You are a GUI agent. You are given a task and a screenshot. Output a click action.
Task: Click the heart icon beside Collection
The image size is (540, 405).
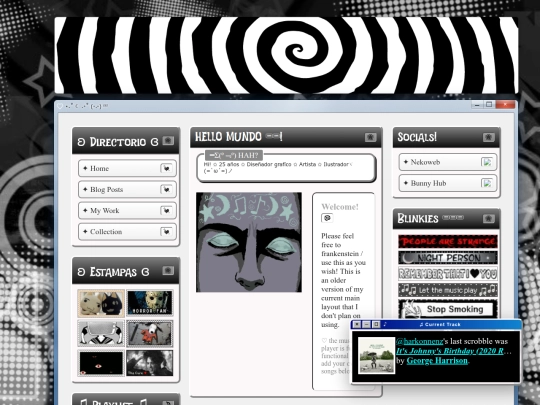(x=166, y=232)
